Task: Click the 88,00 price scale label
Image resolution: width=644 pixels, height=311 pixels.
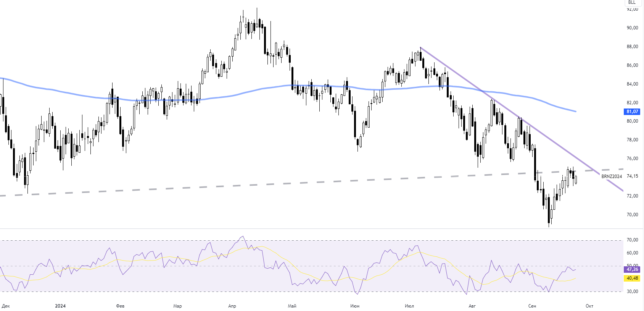Action: click(632, 47)
